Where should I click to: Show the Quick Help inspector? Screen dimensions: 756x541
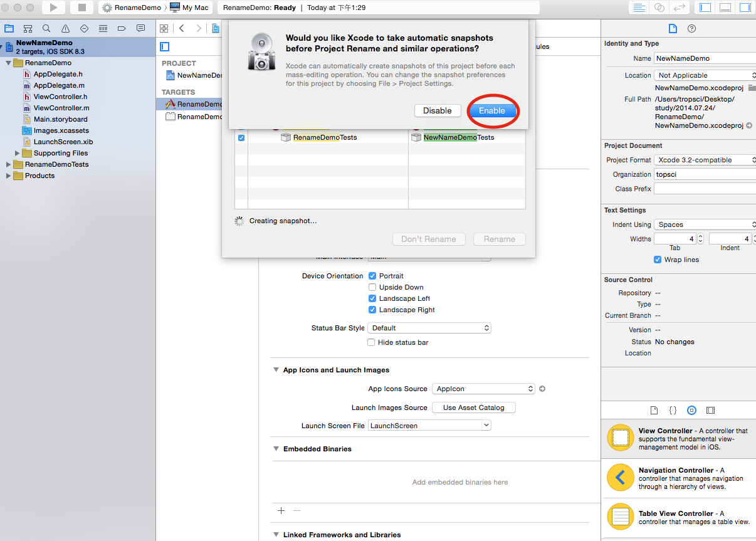tap(691, 29)
